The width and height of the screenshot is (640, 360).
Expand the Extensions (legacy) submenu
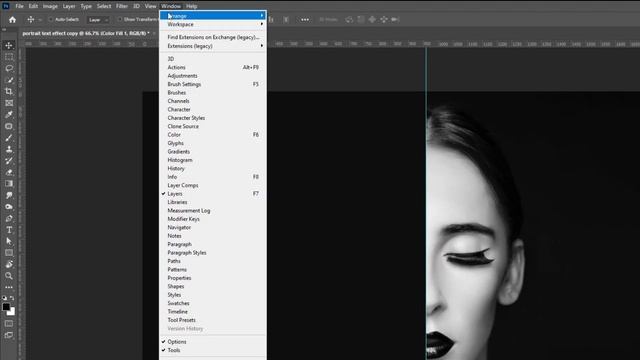pos(213,46)
